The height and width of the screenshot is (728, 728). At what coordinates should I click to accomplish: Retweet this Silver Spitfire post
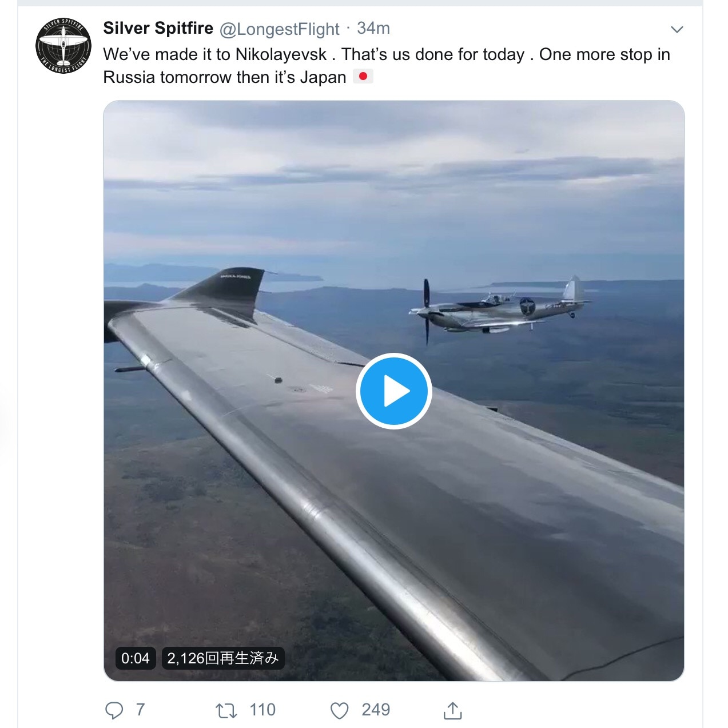[x=225, y=711]
